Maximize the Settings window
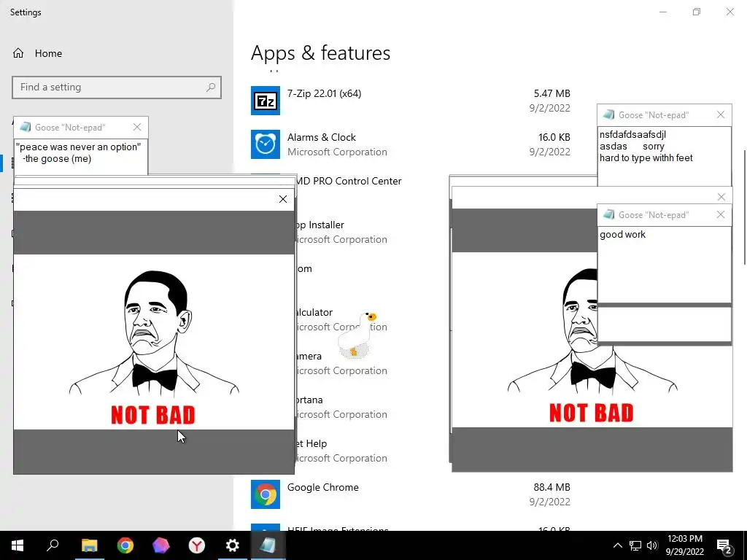The image size is (747, 560). tap(697, 12)
